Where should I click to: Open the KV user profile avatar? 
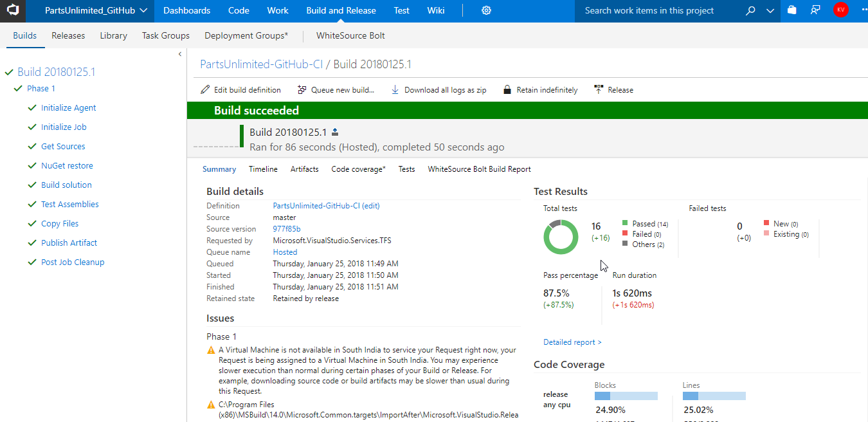pos(840,10)
